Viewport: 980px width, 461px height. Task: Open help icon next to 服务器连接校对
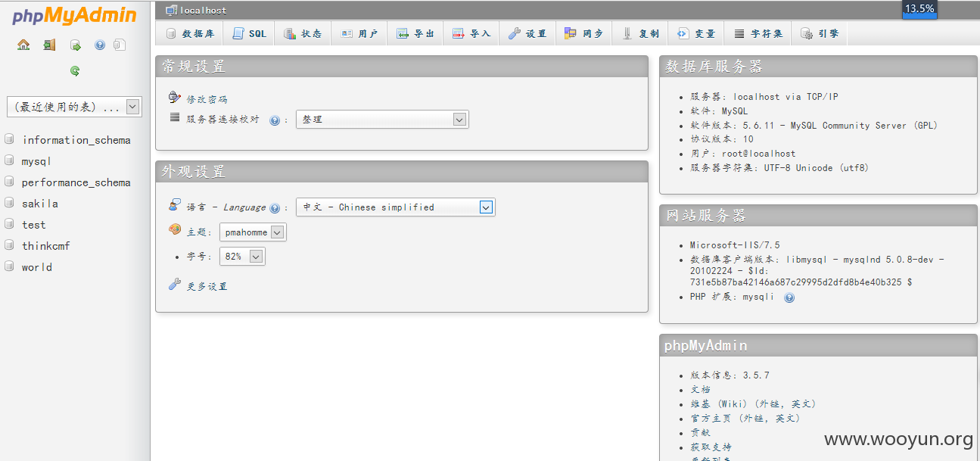pyautogui.click(x=275, y=120)
